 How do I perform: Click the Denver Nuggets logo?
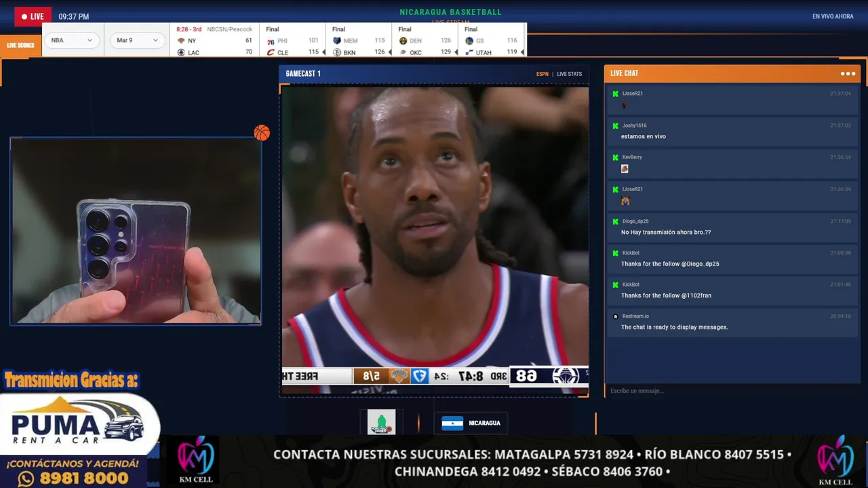pos(403,41)
